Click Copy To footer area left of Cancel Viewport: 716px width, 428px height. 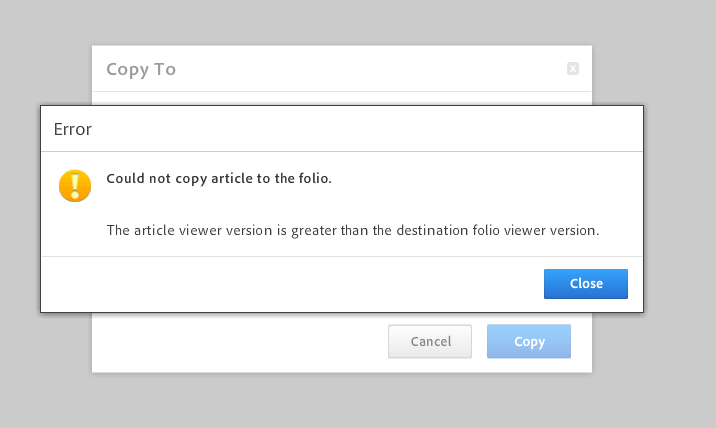click(240, 342)
